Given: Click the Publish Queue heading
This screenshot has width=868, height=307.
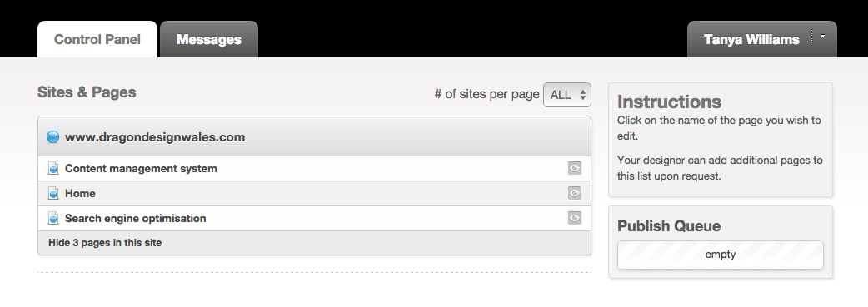Looking at the screenshot, I should tap(669, 225).
